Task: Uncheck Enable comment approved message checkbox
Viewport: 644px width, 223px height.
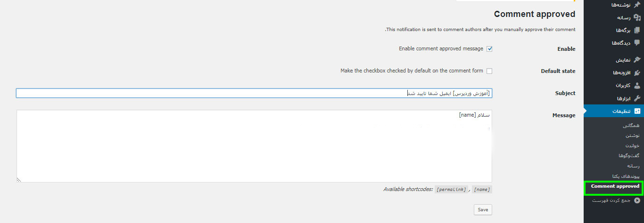Action: point(489,49)
